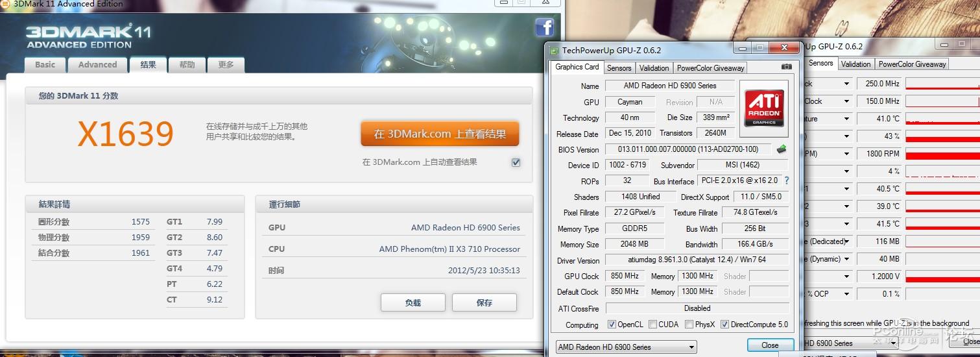
Task: Open Validation tab in front GPU-Z window
Action: coord(654,68)
